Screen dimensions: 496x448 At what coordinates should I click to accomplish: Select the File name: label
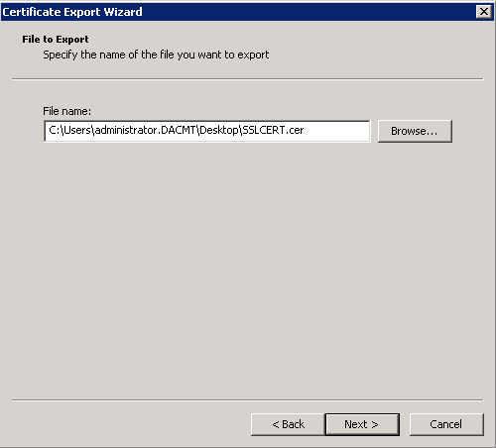[66, 111]
